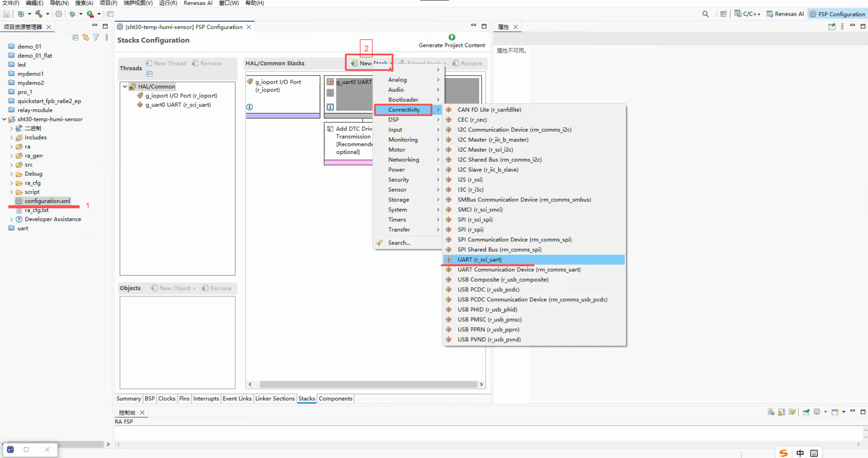The image size is (868, 458).
Task: Expand the ra_gen folder
Action: (x=12, y=156)
